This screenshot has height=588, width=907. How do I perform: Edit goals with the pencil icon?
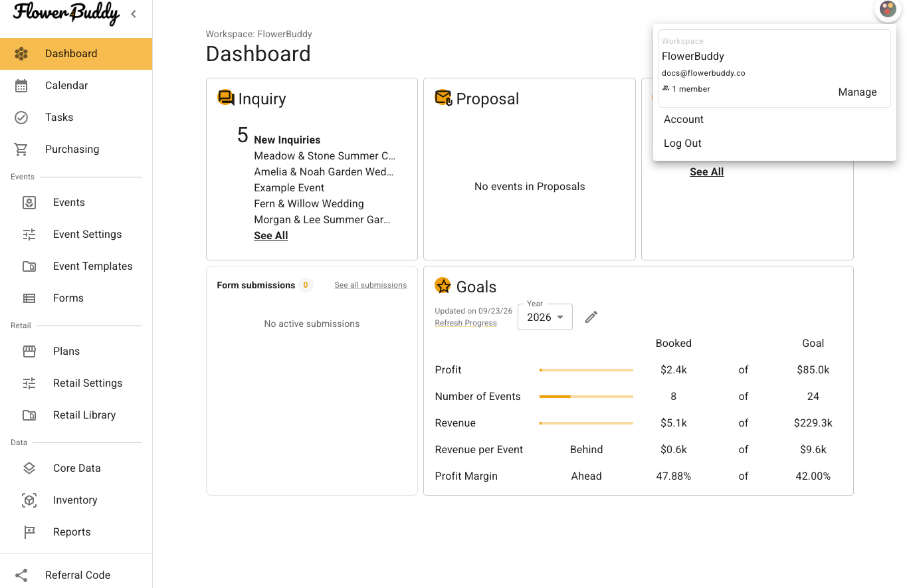tap(591, 317)
